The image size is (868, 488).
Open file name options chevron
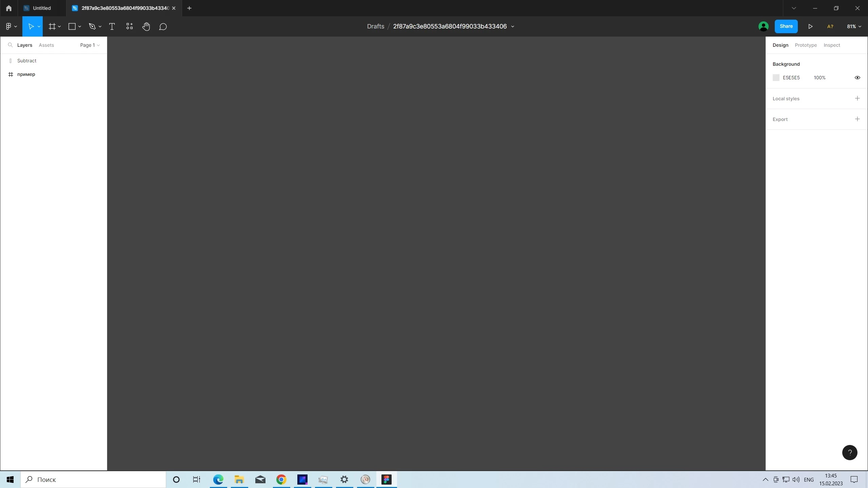(513, 26)
